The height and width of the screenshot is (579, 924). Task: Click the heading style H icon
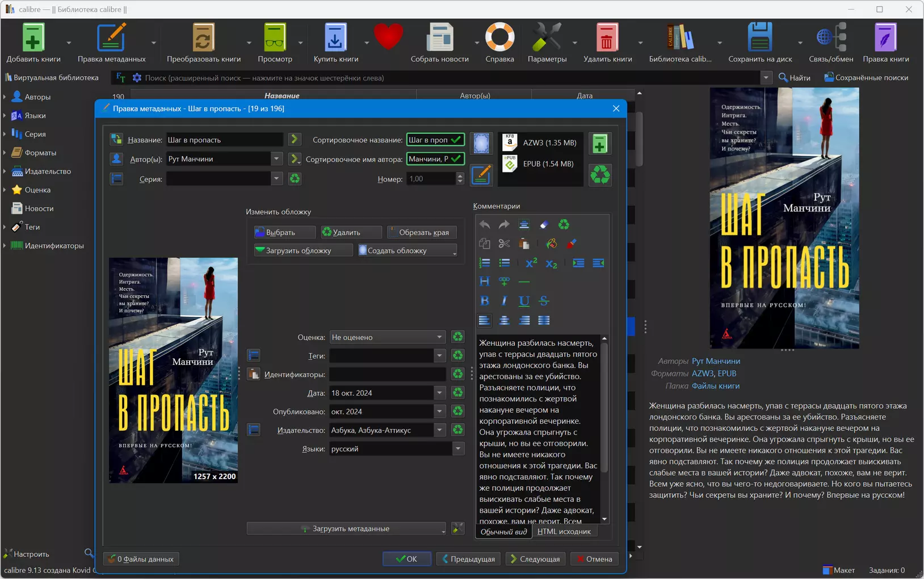tap(484, 281)
